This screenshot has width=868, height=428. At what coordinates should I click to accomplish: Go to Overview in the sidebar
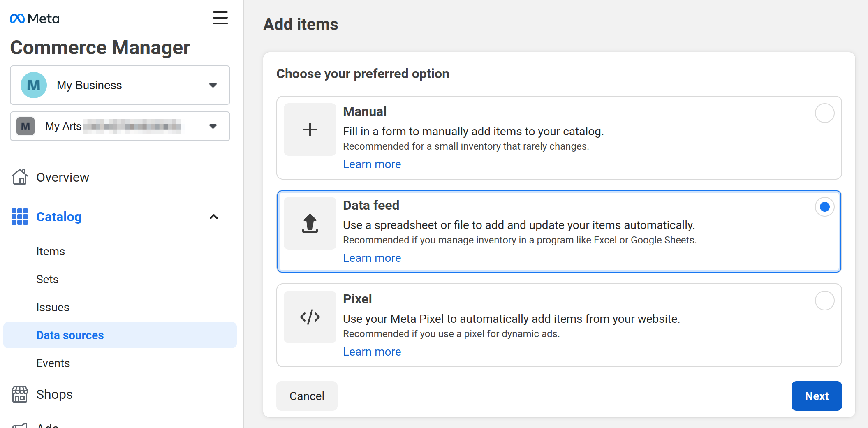[x=62, y=177]
